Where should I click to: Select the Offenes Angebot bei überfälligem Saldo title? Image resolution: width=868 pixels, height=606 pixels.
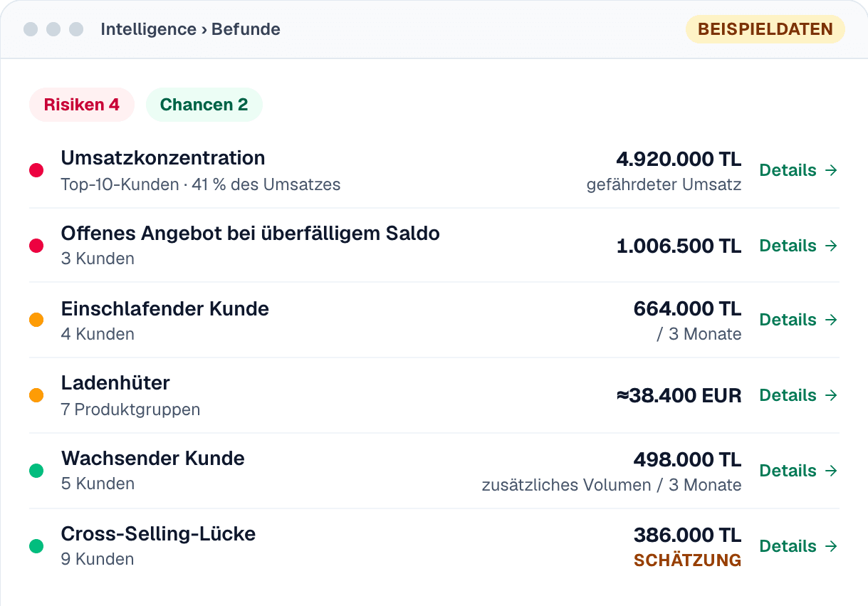click(251, 234)
